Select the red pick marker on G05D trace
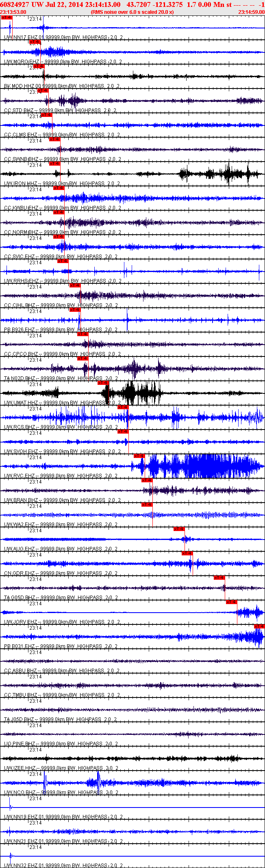265x868 pixels. tap(219, 578)
